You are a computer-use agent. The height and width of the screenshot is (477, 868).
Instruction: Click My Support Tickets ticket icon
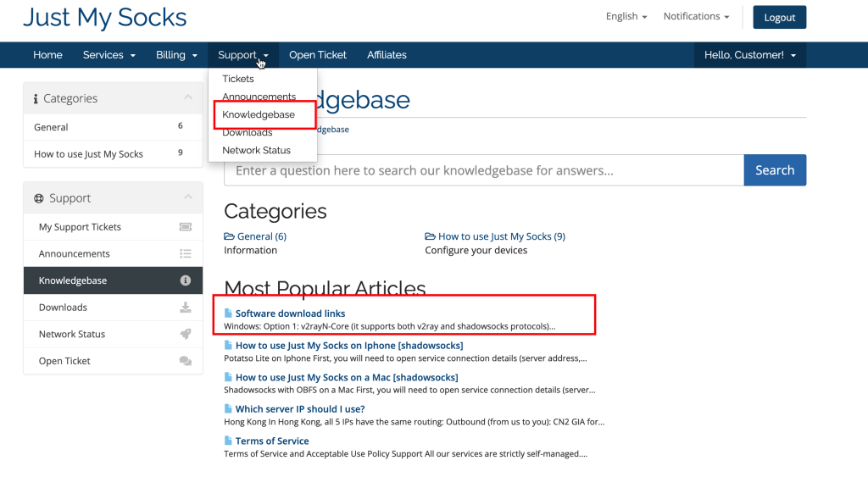click(x=186, y=227)
